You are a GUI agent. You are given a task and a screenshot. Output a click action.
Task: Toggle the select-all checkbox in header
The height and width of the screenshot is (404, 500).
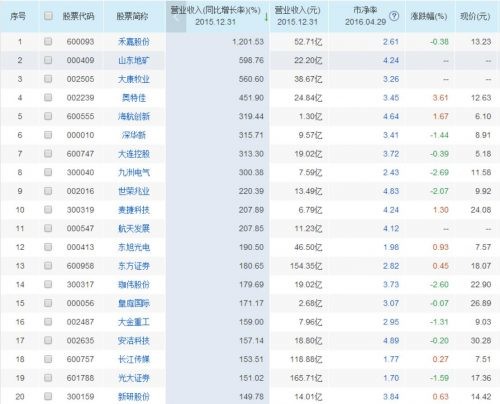click(x=48, y=16)
